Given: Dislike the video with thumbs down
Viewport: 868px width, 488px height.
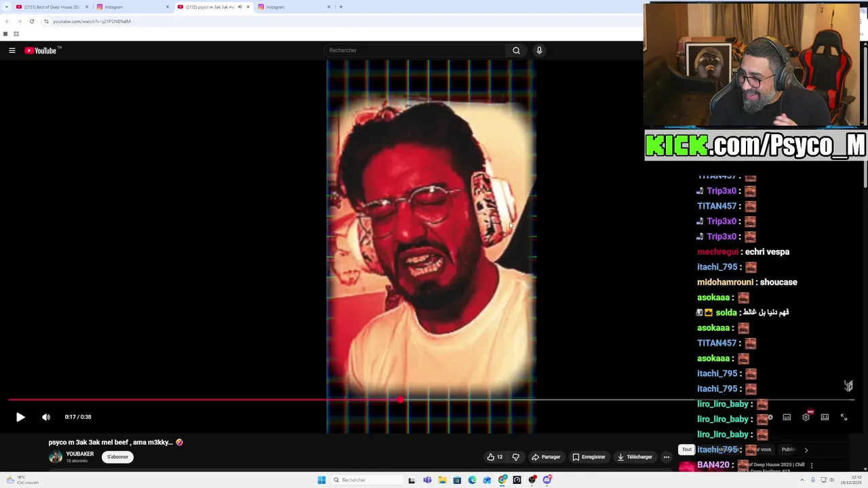Looking at the screenshot, I should point(515,457).
